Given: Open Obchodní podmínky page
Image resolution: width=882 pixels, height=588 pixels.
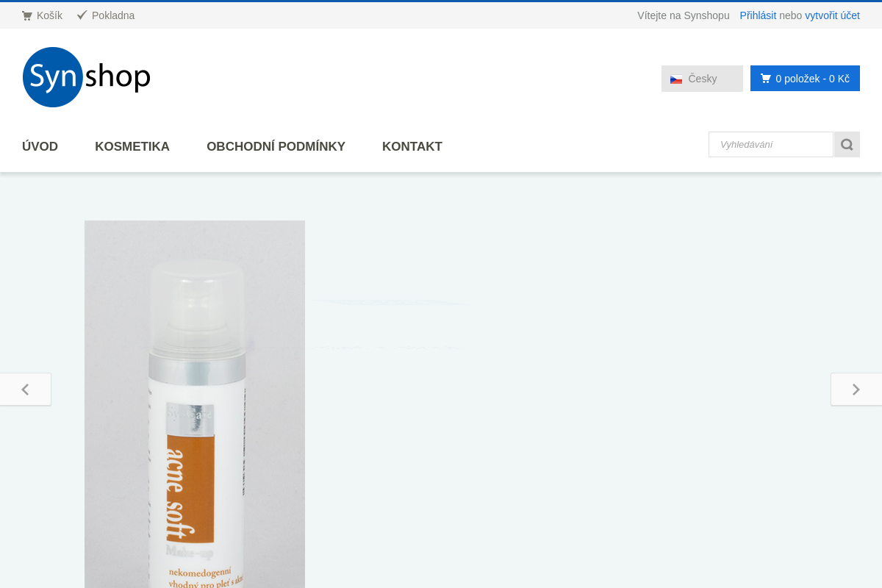Looking at the screenshot, I should pos(276,146).
